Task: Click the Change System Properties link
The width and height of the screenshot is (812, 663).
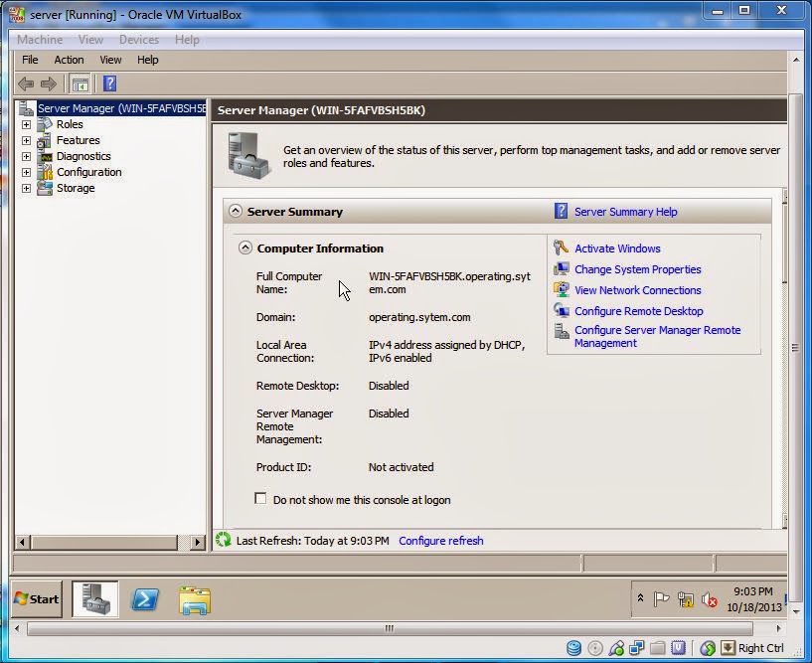Action: pyautogui.click(x=637, y=269)
